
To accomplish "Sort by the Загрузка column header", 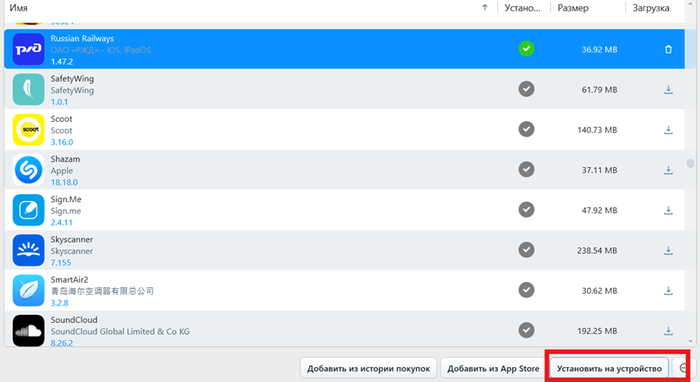I will tap(651, 8).
